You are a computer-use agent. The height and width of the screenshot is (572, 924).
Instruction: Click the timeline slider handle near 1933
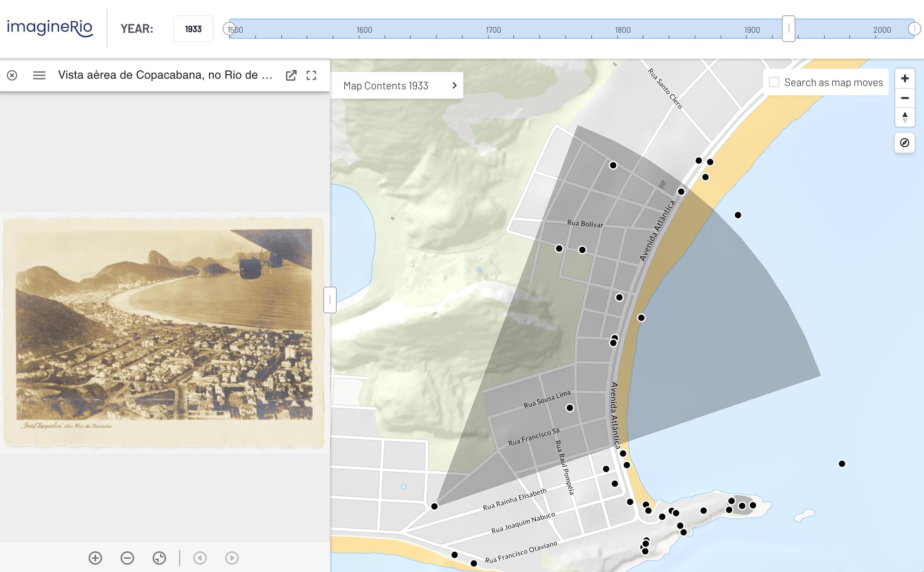[x=788, y=29]
